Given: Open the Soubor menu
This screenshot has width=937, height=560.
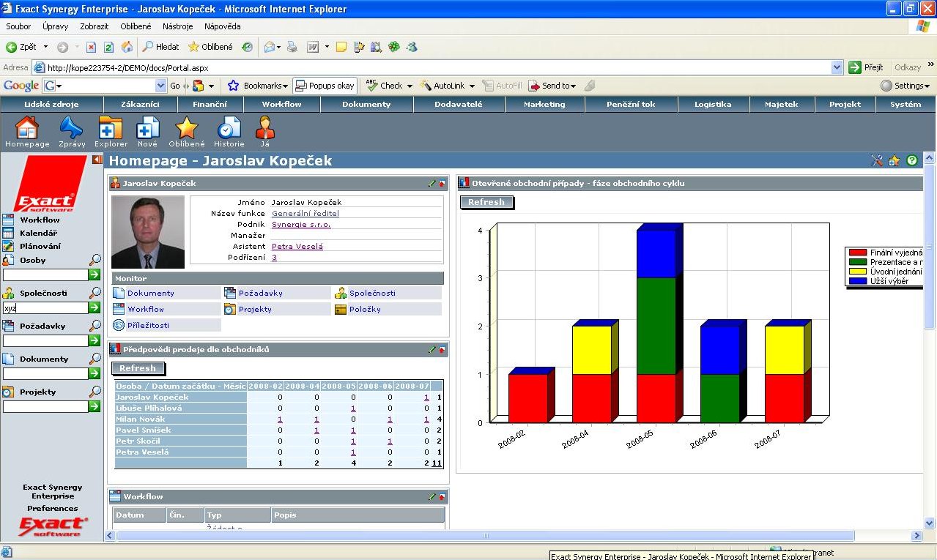Looking at the screenshot, I should click(x=18, y=26).
